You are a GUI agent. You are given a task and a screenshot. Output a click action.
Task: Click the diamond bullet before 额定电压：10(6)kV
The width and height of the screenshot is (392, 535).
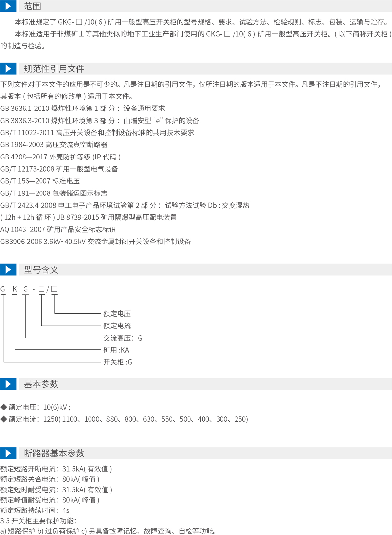point(4,407)
